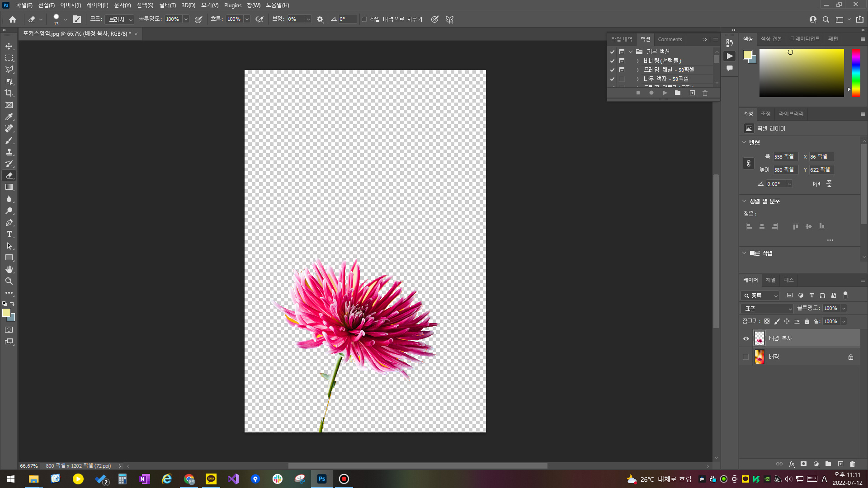868x488 pixels.
Task: Click the smoothing options gear icon
Action: (x=320, y=19)
